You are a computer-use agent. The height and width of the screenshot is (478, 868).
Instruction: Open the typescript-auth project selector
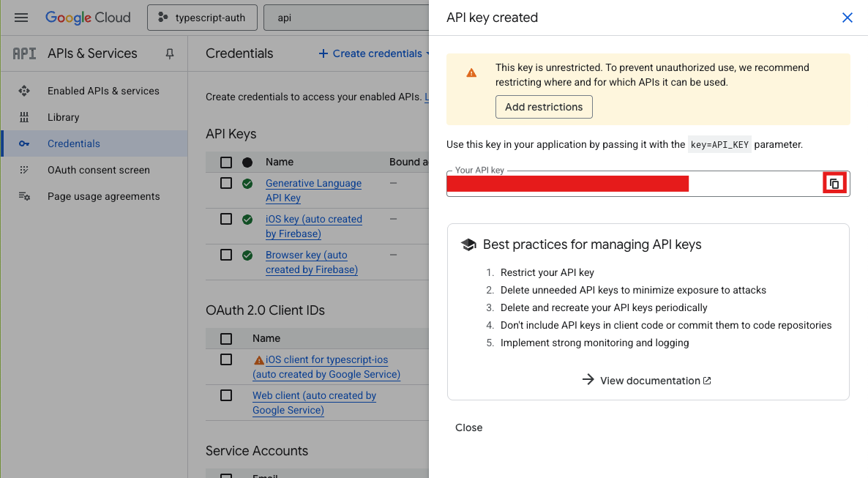pos(202,18)
